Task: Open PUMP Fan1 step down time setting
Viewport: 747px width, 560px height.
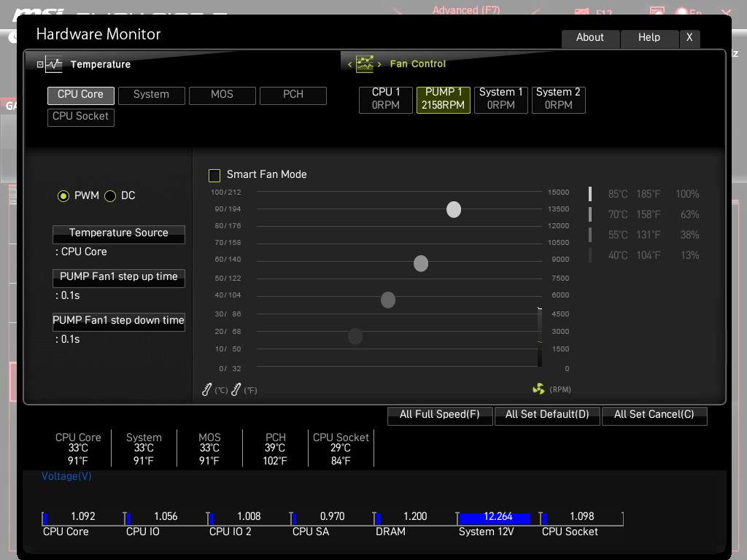Action: click(119, 322)
